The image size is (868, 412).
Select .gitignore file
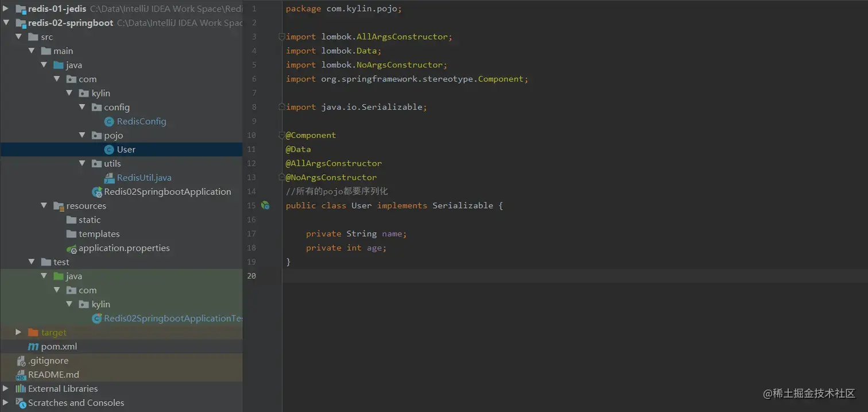[48, 361]
